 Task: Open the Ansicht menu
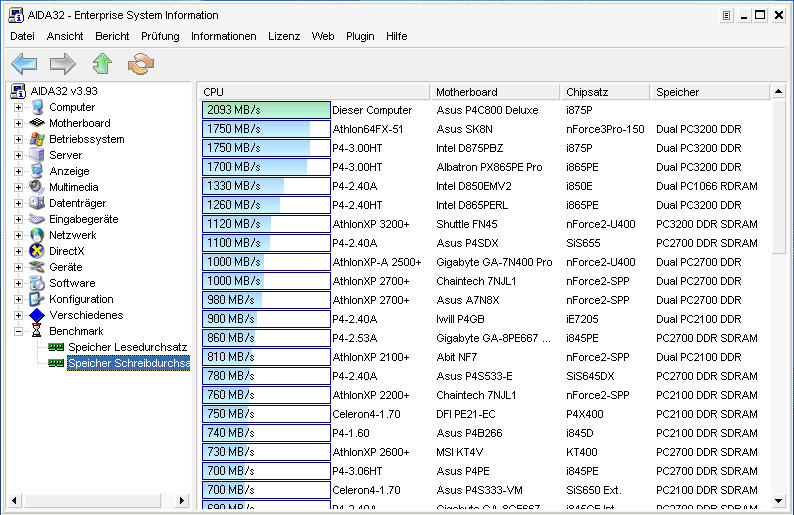65,36
